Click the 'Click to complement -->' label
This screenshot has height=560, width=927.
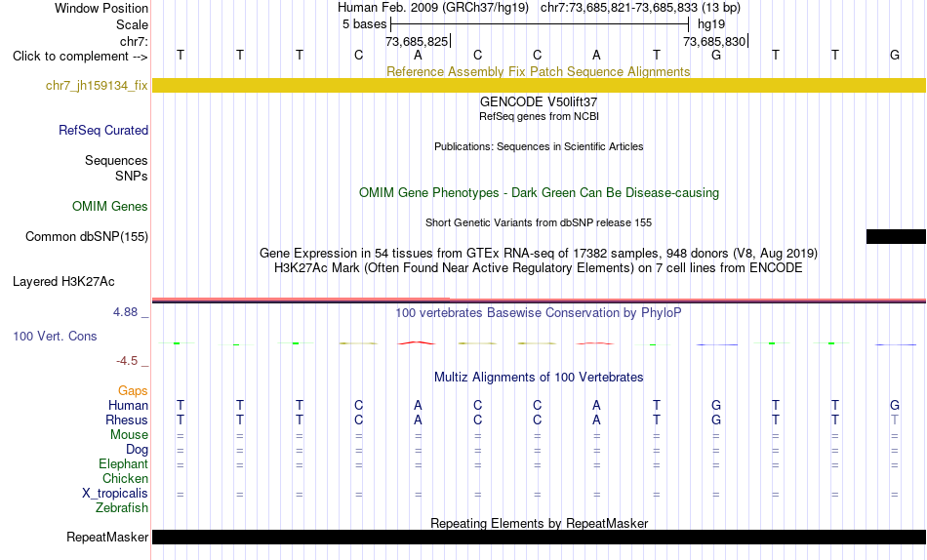click(x=80, y=57)
